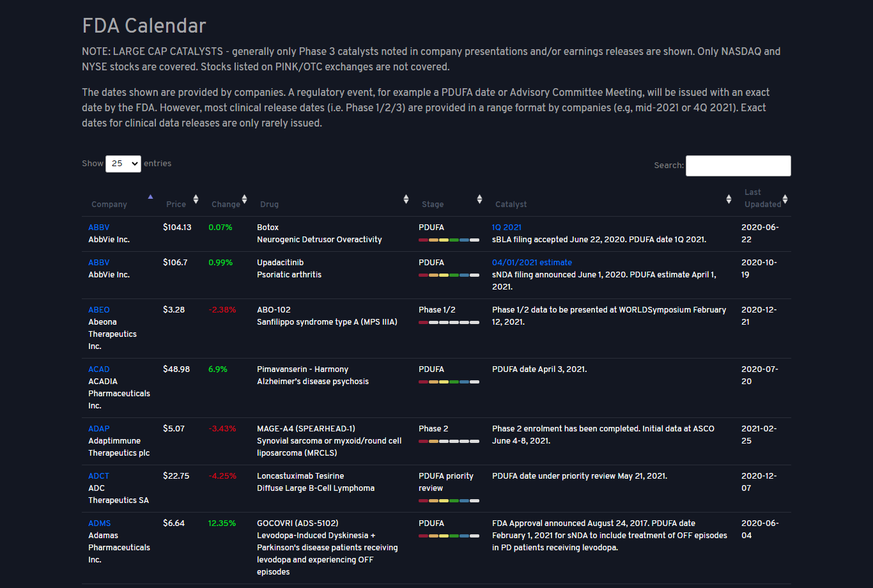Screen dimensions: 873x588
Task: Open the ADMS ticker link
Action: [x=100, y=523]
